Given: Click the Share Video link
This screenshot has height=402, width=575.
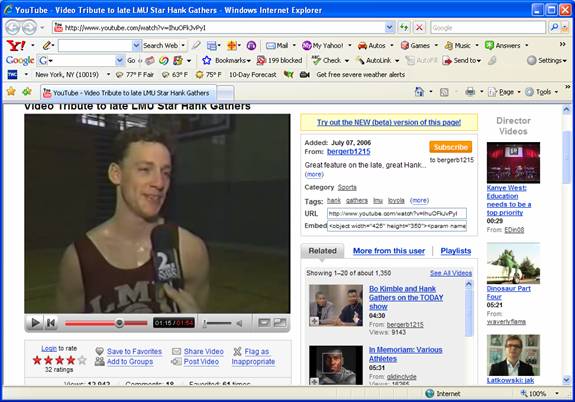Looking at the screenshot, I should [204, 351].
